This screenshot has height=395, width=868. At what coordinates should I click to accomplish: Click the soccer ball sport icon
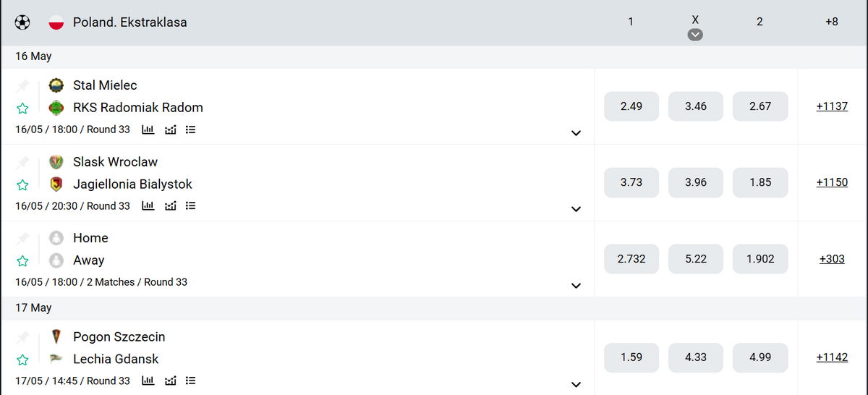tap(22, 22)
